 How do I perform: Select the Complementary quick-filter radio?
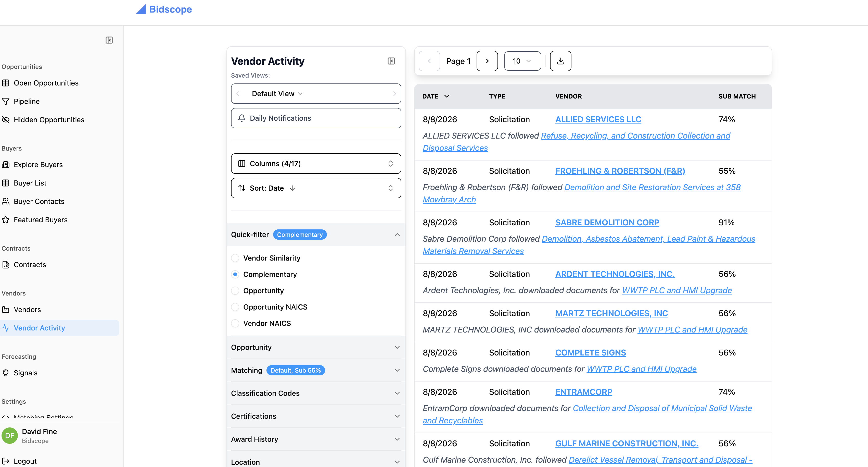(x=235, y=275)
